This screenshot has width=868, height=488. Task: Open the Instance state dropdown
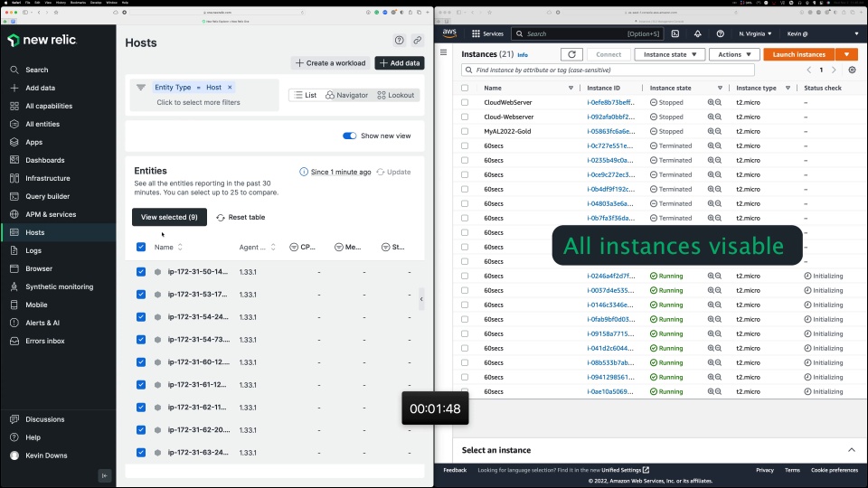click(670, 54)
